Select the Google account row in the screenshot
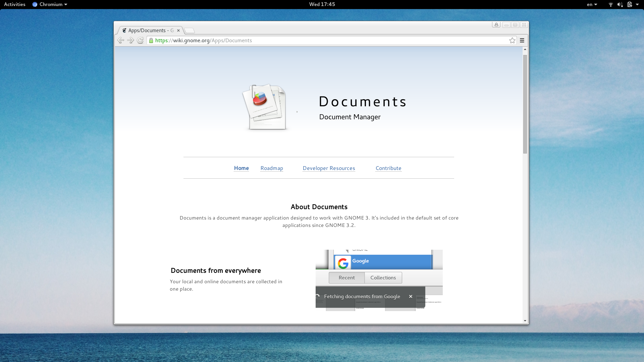 click(383, 262)
